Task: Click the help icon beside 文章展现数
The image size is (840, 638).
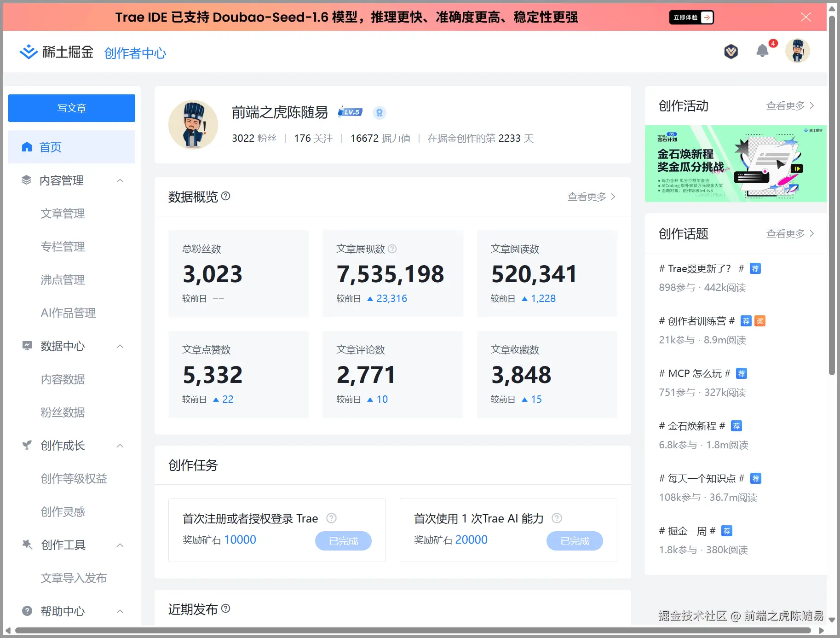Action: [x=392, y=249]
